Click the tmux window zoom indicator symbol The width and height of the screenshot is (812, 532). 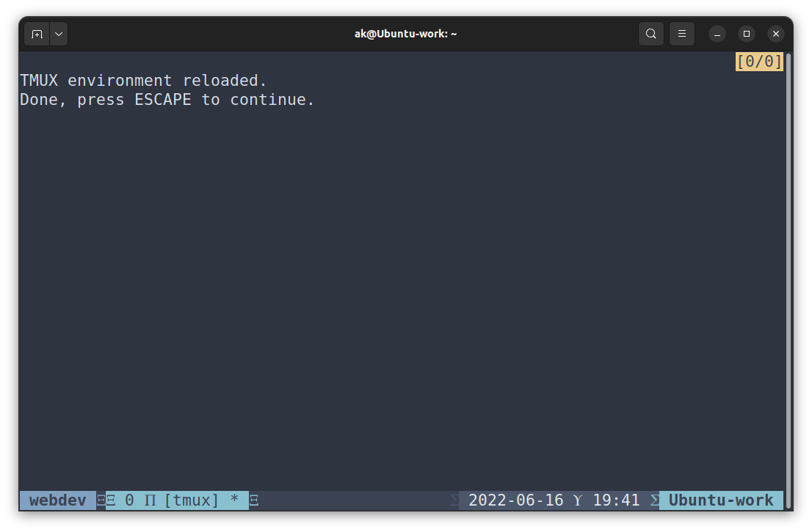tap(149, 500)
